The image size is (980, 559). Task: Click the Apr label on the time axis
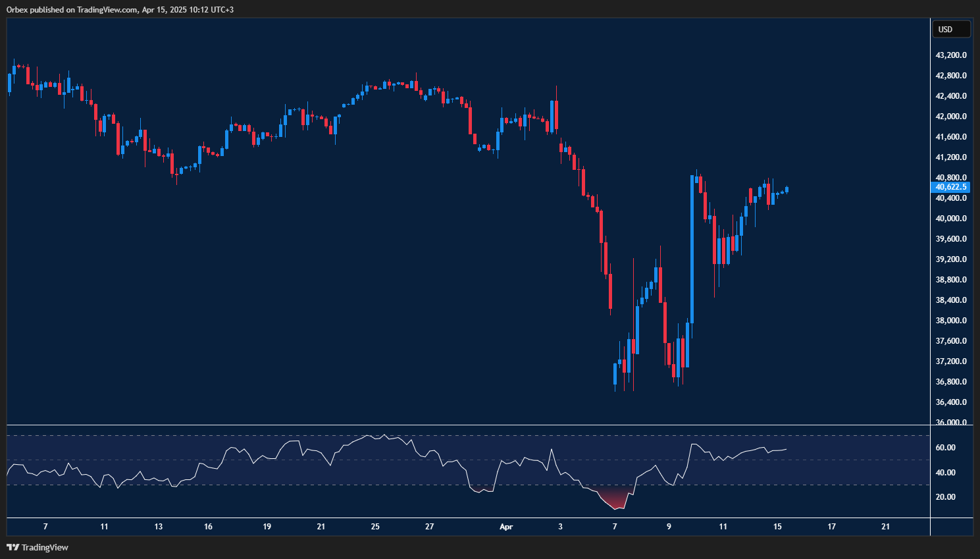coord(506,527)
